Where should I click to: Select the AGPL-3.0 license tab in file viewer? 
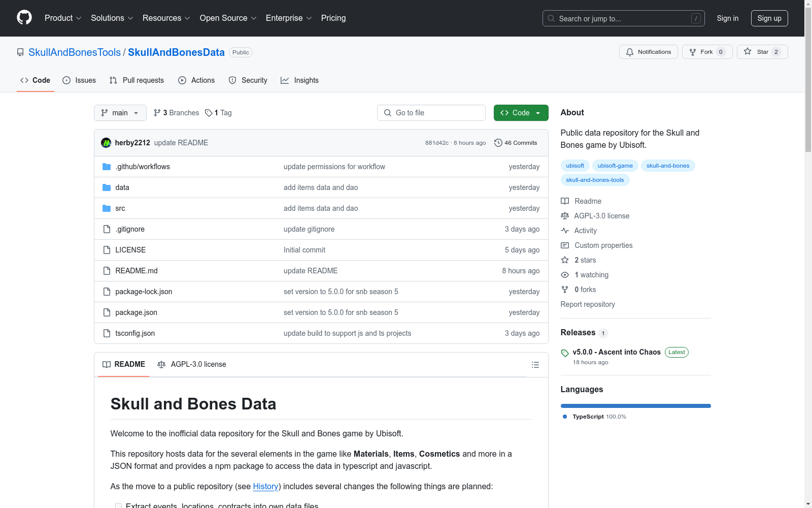tap(192, 364)
